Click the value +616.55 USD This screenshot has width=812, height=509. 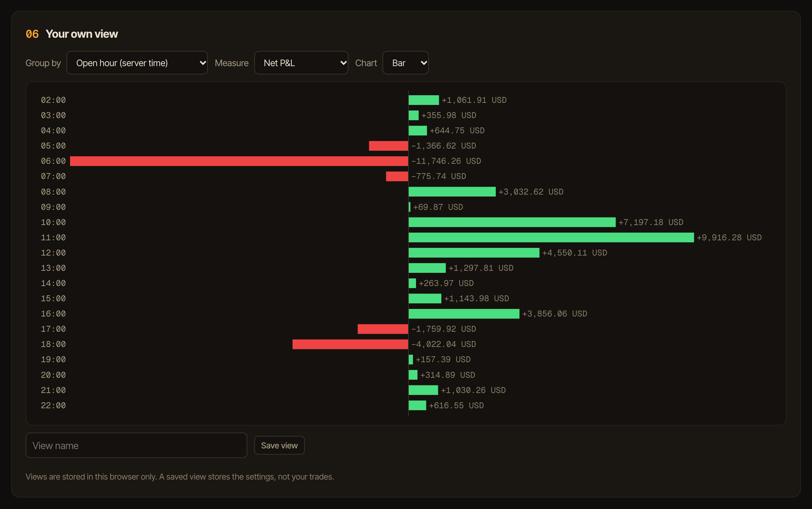point(456,405)
